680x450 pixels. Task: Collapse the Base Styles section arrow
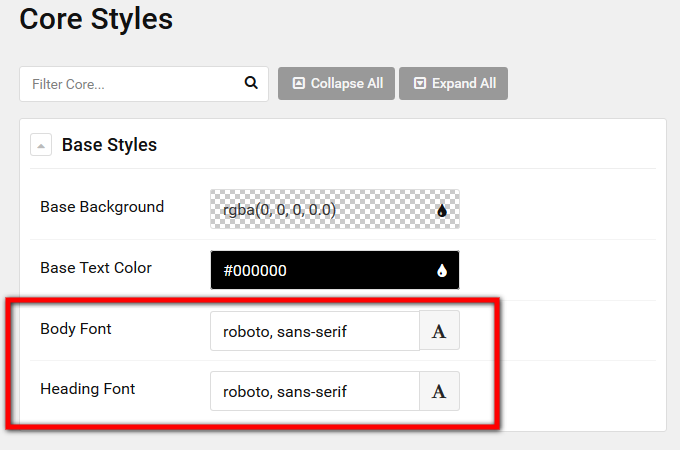point(41,145)
